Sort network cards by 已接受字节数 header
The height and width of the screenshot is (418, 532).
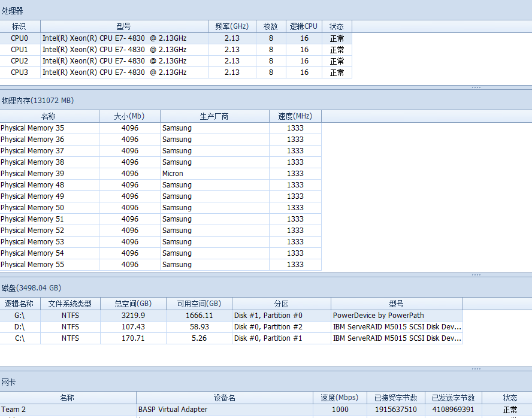pyautogui.click(x=395, y=398)
